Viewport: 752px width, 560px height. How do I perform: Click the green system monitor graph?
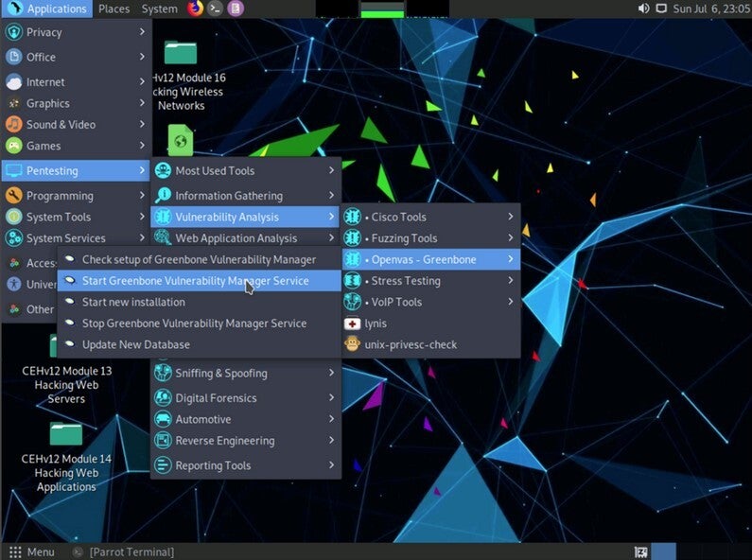click(x=382, y=9)
